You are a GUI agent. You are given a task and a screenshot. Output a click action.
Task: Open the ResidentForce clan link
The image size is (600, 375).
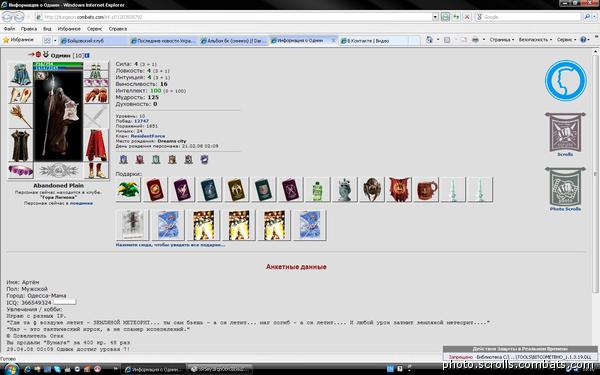coord(148,136)
